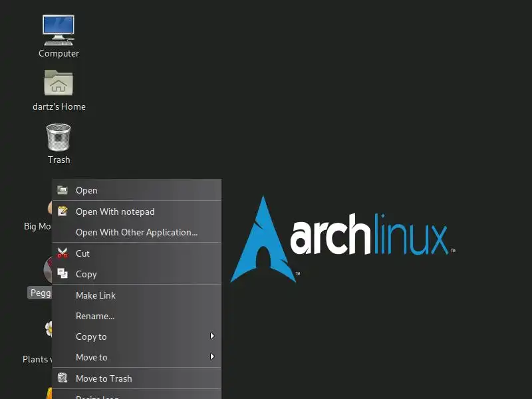Click the notepad icon beside Open With notepad
The width and height of the screenshot is (532, 399).
click(x=63, y=211)
